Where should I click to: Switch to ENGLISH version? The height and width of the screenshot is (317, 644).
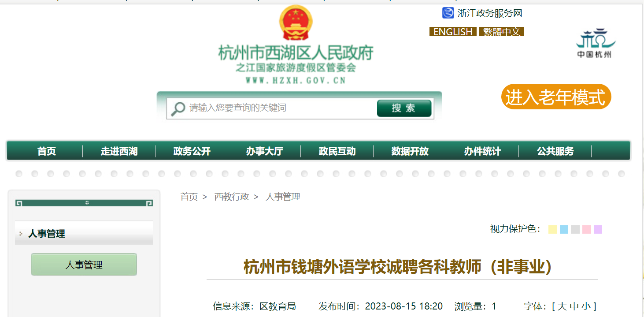[453, 32]
